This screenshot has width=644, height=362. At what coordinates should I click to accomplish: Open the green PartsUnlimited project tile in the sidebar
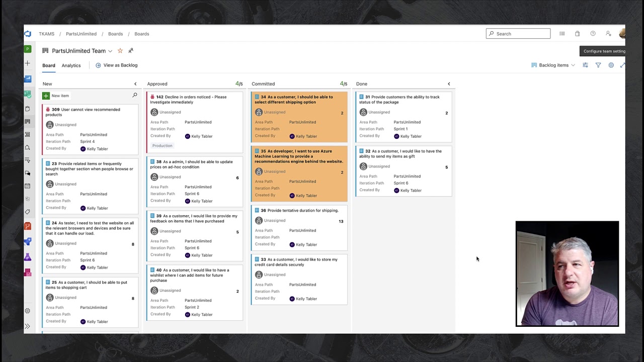coord(28,49)
